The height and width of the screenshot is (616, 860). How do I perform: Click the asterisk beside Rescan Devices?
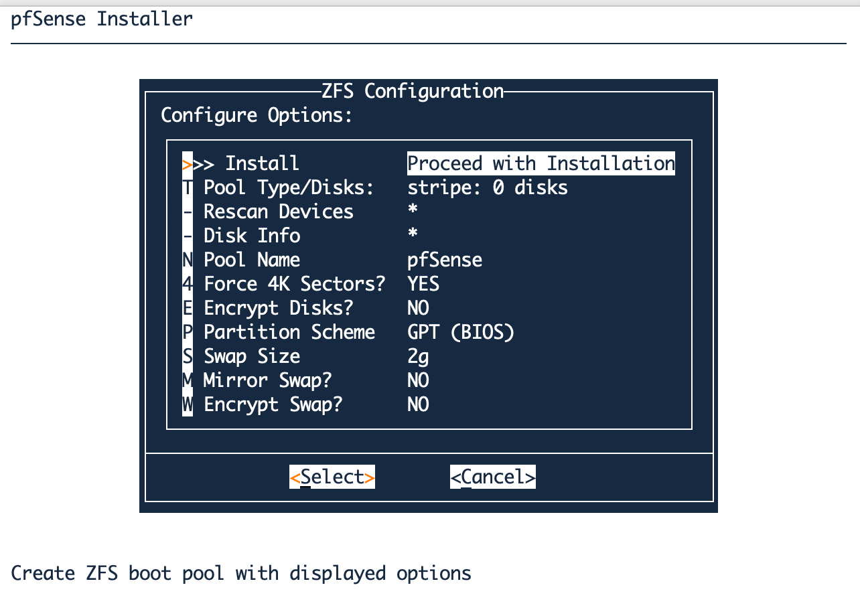point(413,210)
